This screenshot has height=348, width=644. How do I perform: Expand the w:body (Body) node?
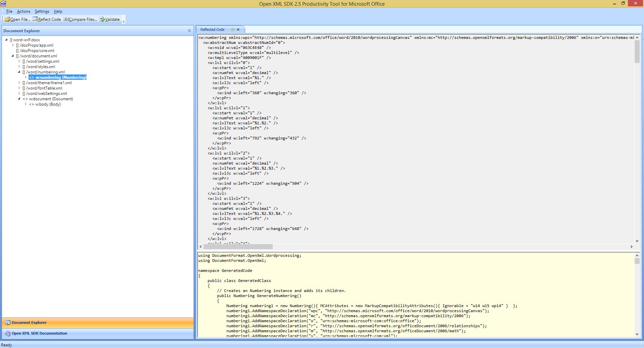(26, 104)
